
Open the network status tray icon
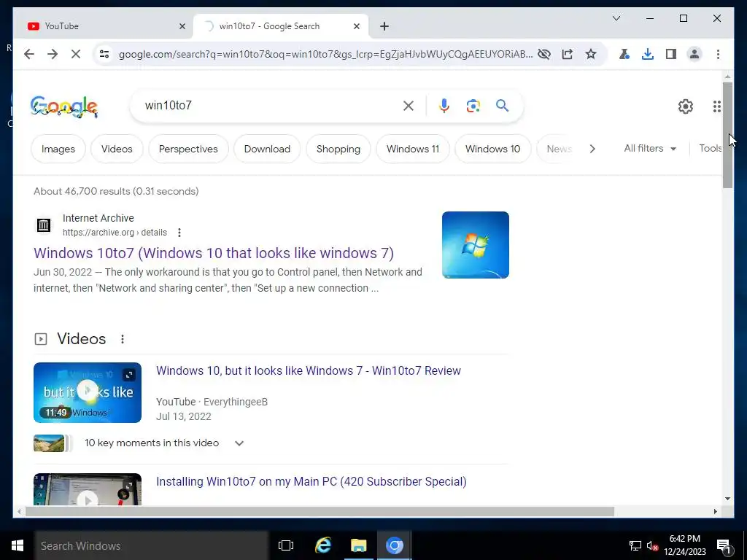[x=635, y=545]
